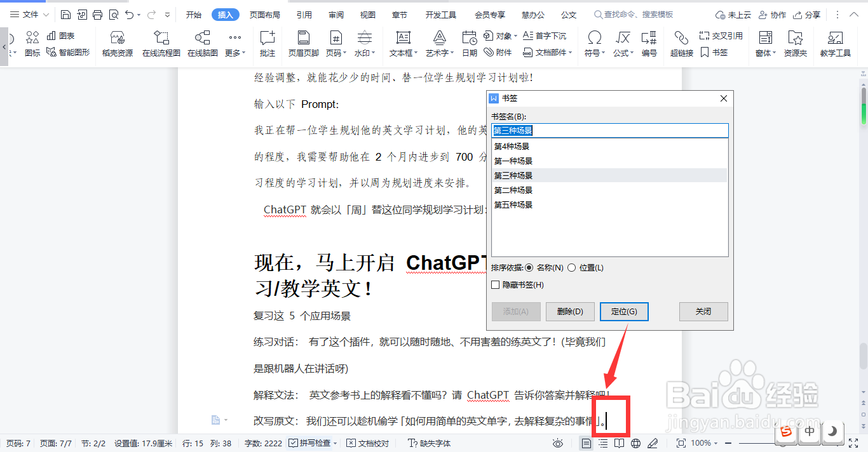Click 分享 share button
The image size is (868, 452).
[806, 15]
